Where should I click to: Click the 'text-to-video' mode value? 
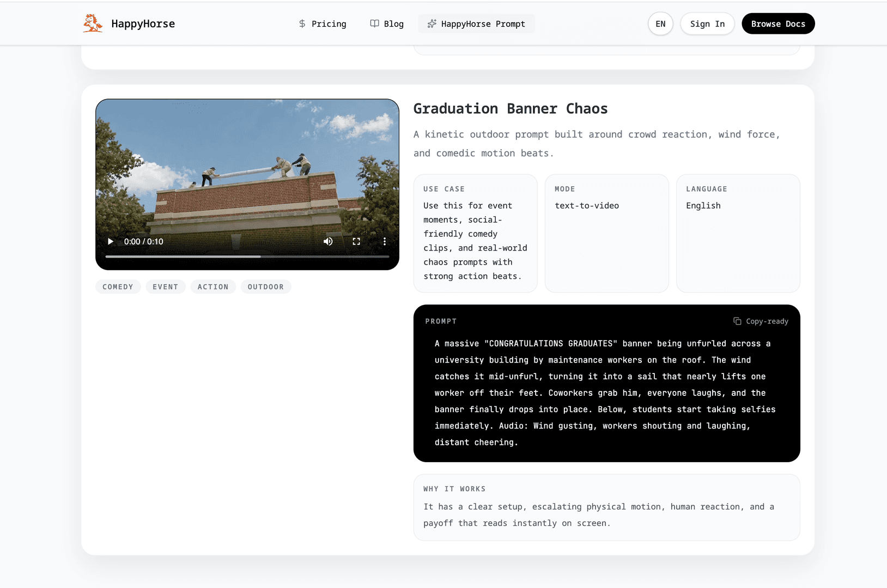[x=587, y=206]
